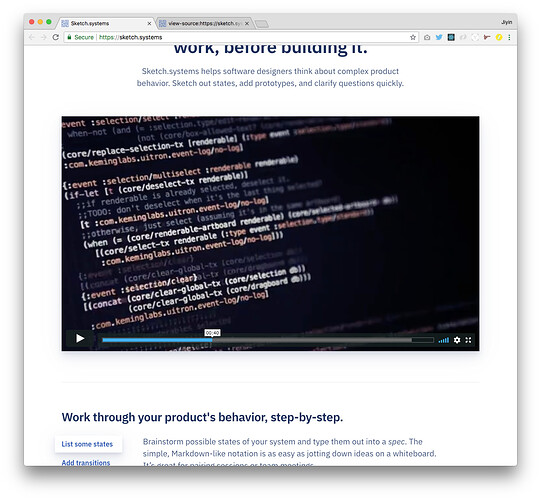Open the Add transitions step
The image size is (540, 500).
pos(86,462)
